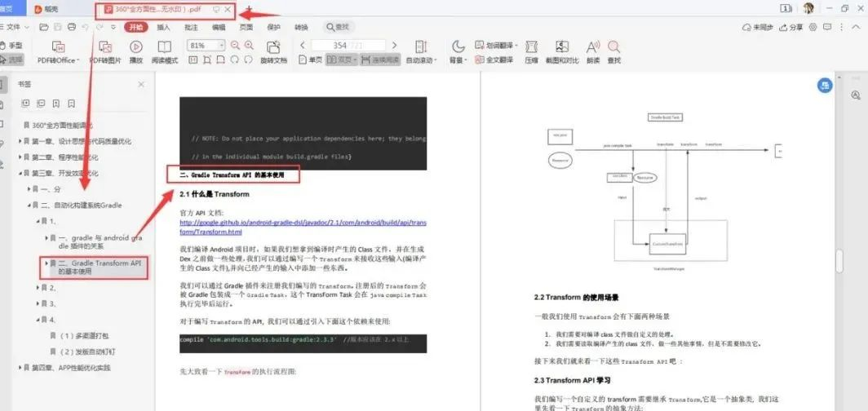Click the undo arrow
The image size is (868, 411).
85,27
